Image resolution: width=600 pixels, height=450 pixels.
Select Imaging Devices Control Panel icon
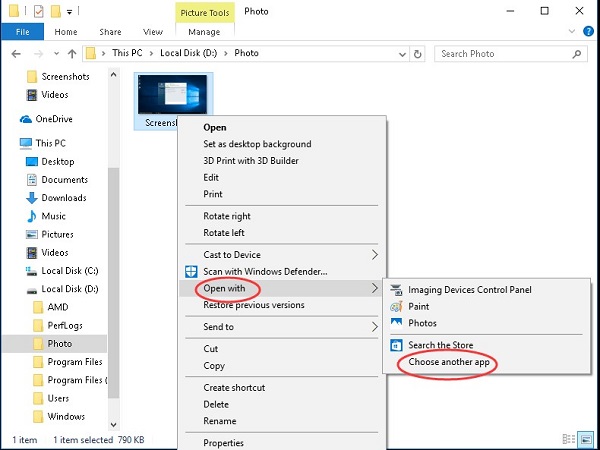[x=397, y=290]
